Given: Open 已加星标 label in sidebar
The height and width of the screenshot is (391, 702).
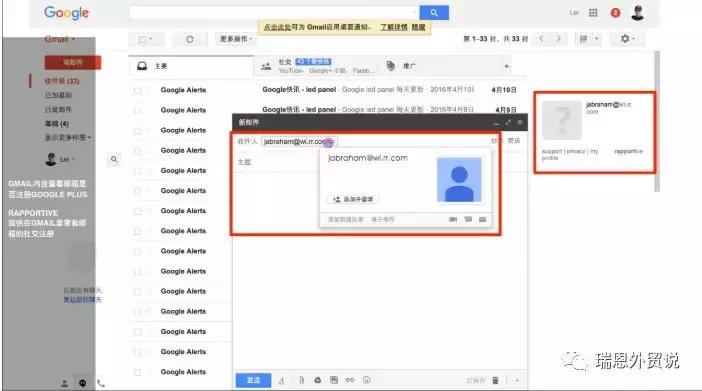Looking at the screenshot, I should tap(58, 95).
